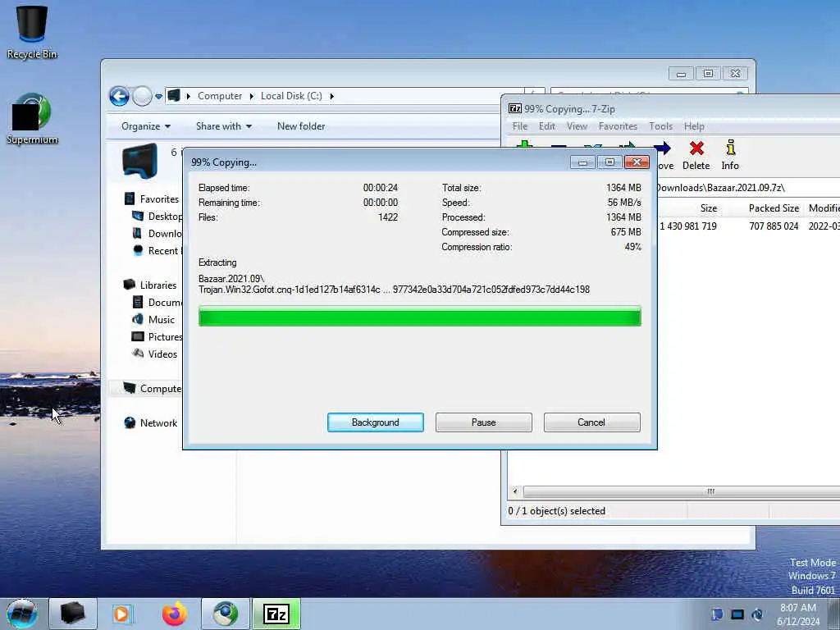Click the network tray icon

[x=737, y=614]
